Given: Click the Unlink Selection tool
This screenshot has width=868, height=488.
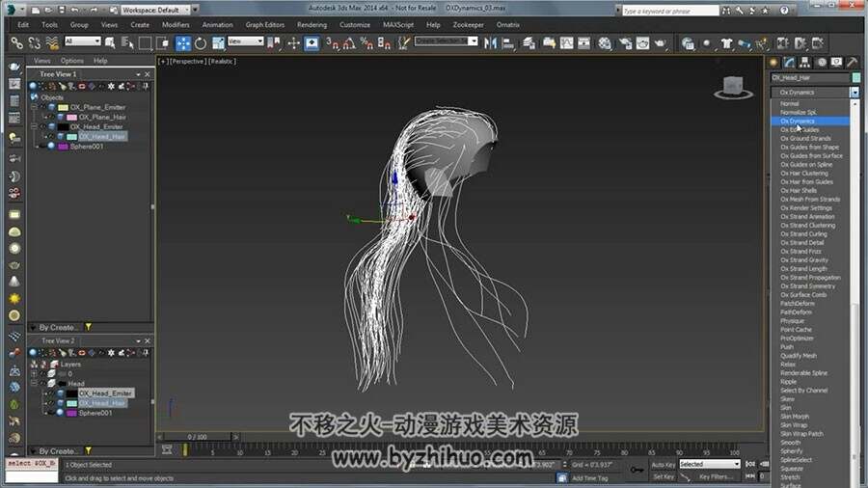Looking at the screenshot, I should [35, 43].
